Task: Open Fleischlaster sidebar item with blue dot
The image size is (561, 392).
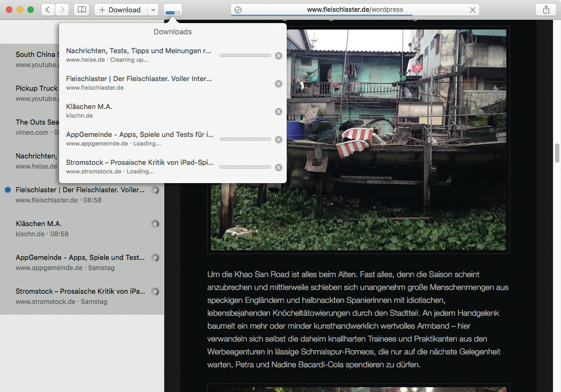Action: [82, 195]
